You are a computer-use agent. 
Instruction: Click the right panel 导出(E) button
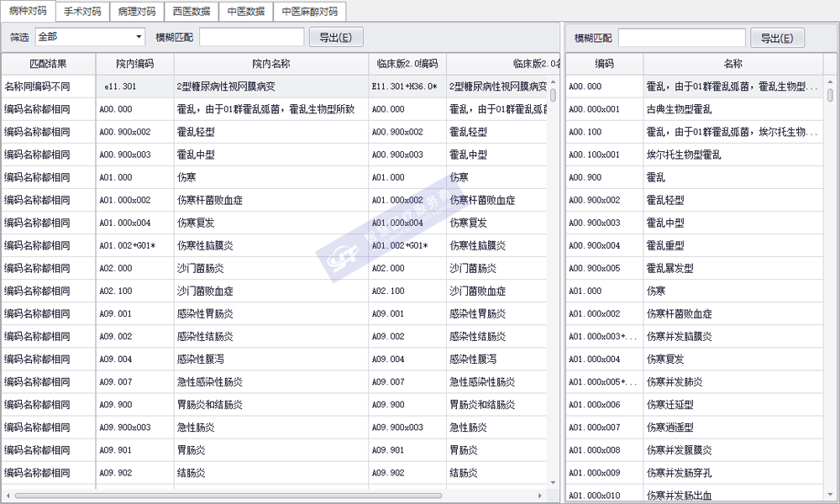coord(779,38)
